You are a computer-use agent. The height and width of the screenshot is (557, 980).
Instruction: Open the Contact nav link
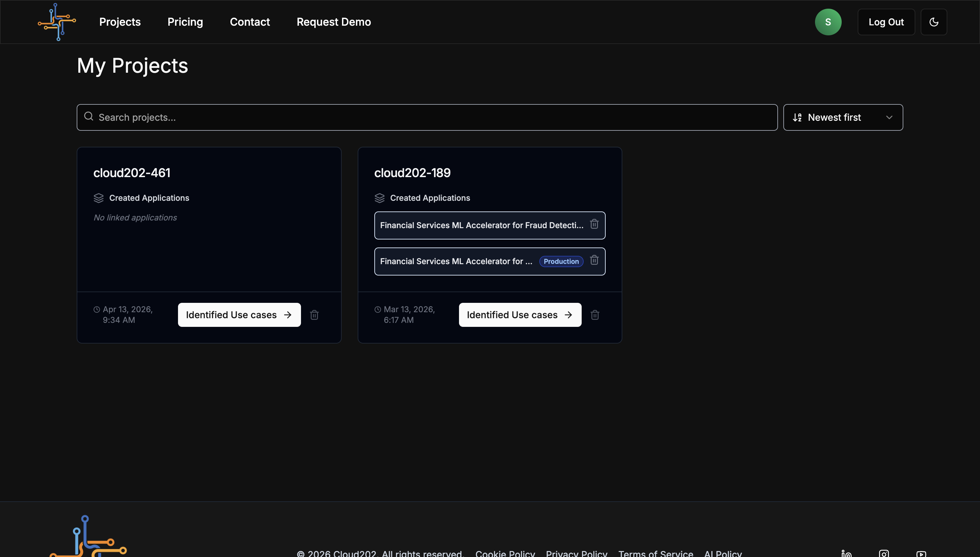[250, 22]
